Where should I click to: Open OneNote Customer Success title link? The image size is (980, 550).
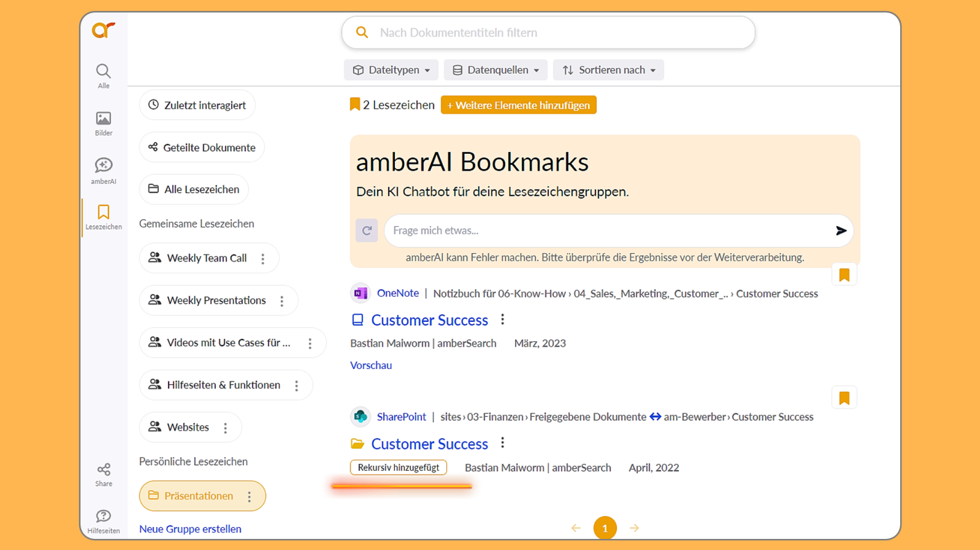point(430,320)
